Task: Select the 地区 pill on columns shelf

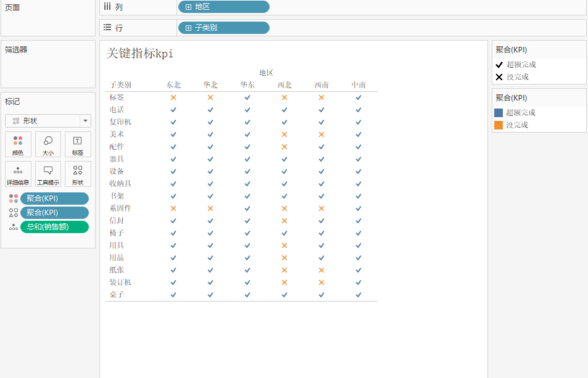Action: pyautogui.click(x=224, y=7)
